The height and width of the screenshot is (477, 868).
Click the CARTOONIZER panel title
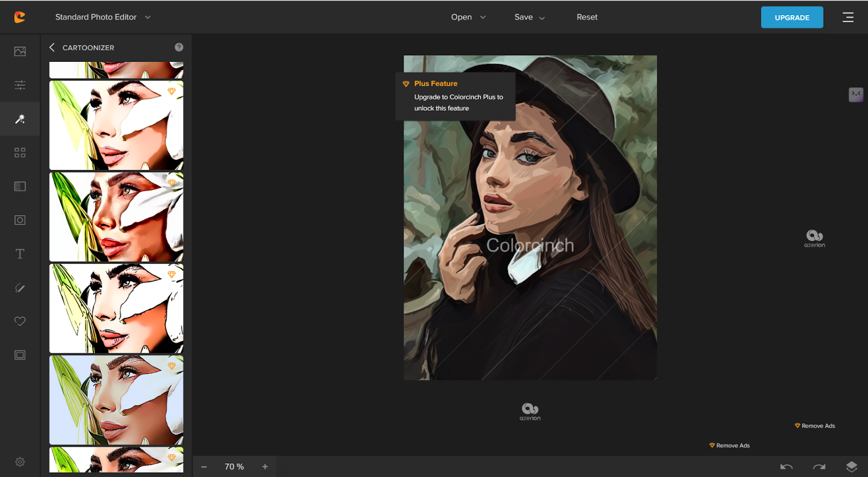(x=88, y=48)
